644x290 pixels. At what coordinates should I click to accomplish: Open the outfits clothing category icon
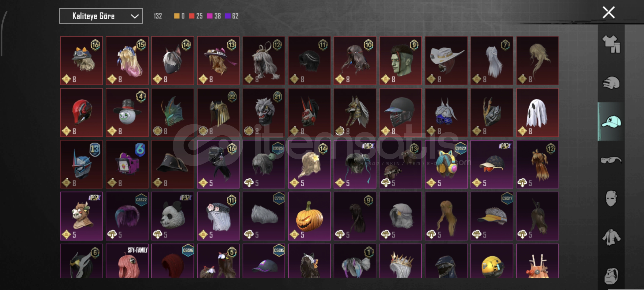[611, 44]
